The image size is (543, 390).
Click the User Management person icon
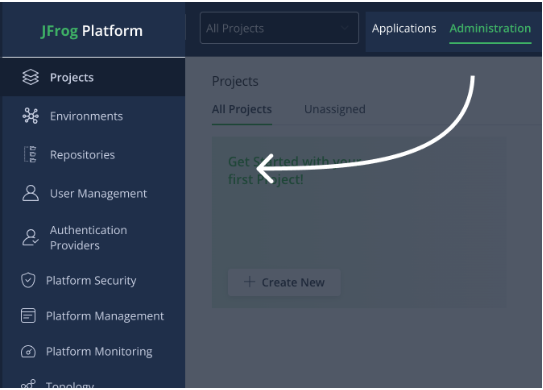pyautogui.click(x=30, y=193)
